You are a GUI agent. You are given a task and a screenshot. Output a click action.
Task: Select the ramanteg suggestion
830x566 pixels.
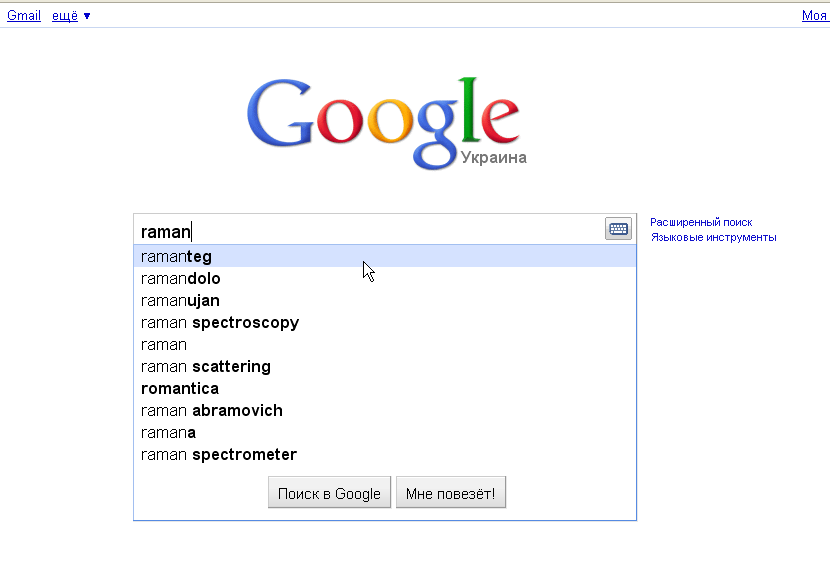(177, 257)
